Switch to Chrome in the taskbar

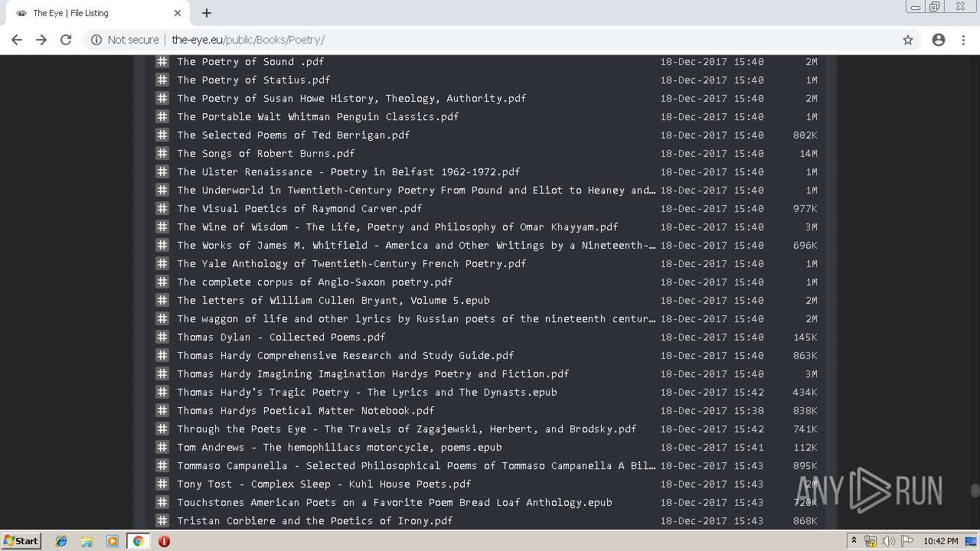(138, 541)
